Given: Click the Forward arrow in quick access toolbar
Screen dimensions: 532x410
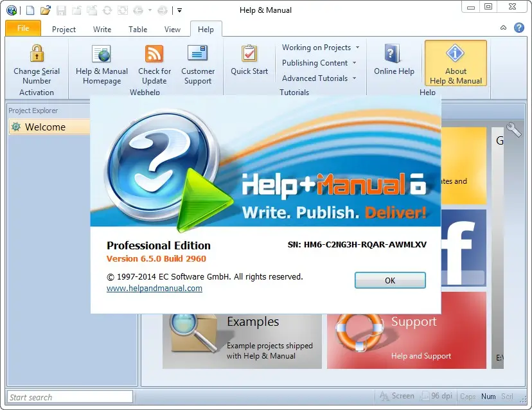Looking at the screenshot, I should coord(163,10).
